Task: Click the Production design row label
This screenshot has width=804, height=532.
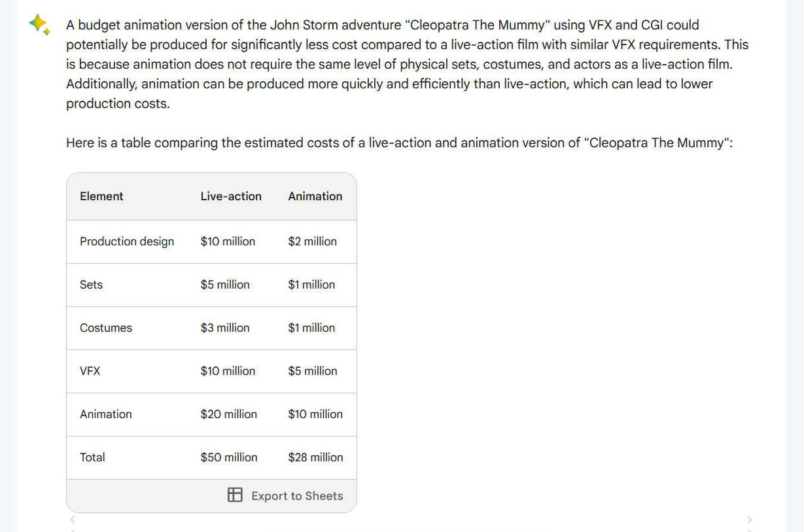Action: (126, 241)
